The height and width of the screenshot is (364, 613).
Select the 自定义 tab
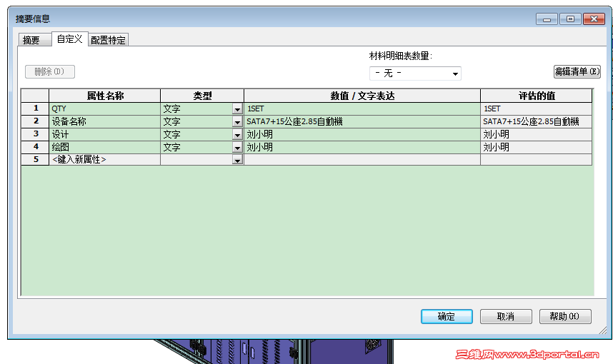pos(69,39)
